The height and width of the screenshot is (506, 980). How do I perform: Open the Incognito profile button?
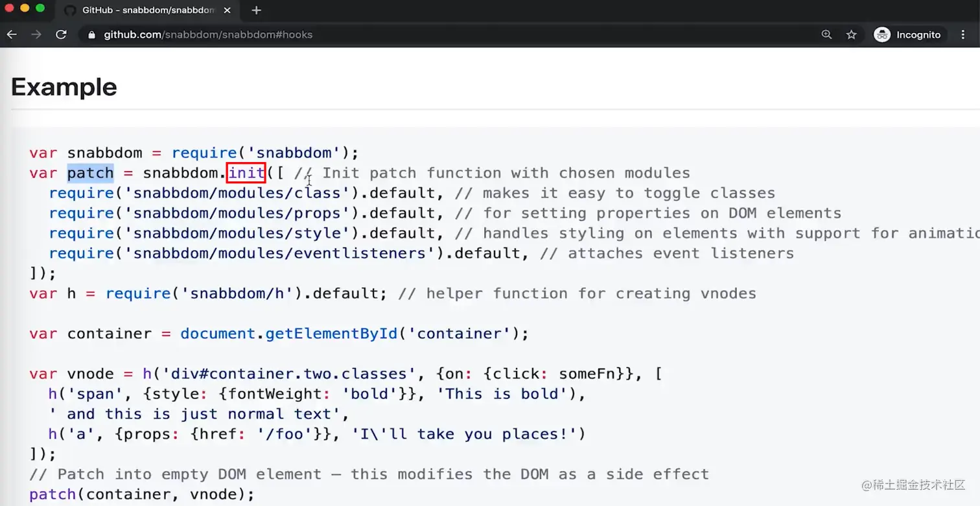click(x=907, y=35)
